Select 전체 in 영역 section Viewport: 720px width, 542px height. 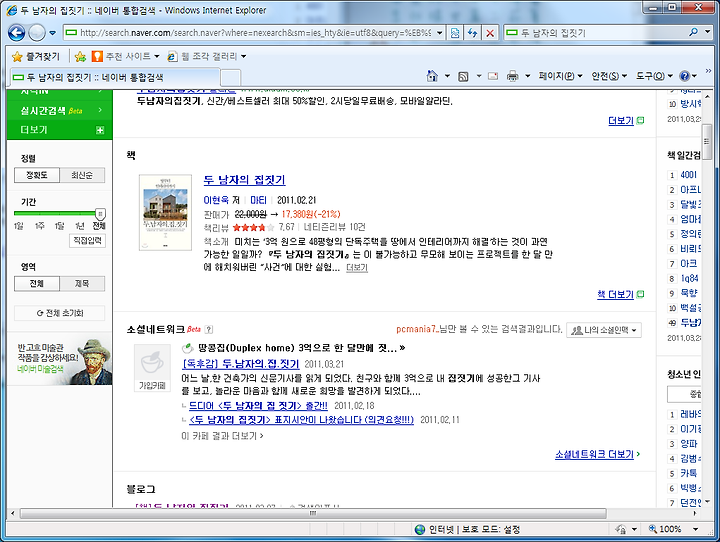pos(37,283)
